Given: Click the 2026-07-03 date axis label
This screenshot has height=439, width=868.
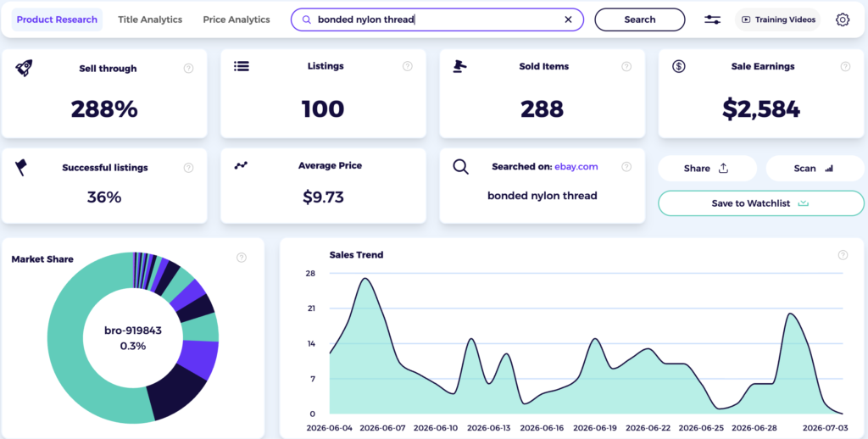Looking at the screenshot, I should (x=825, y=428).
